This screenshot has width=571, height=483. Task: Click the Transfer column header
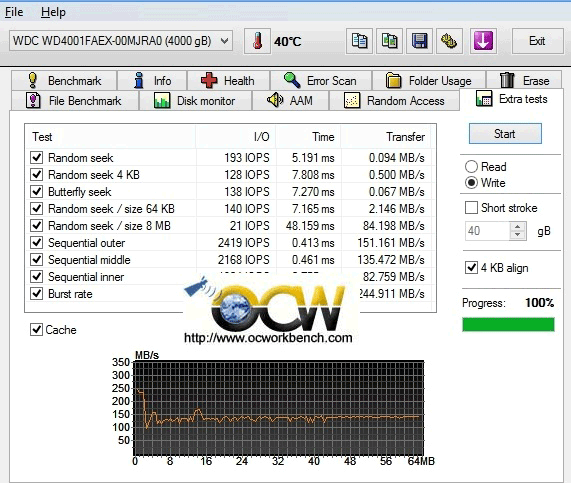pos(386,137)
